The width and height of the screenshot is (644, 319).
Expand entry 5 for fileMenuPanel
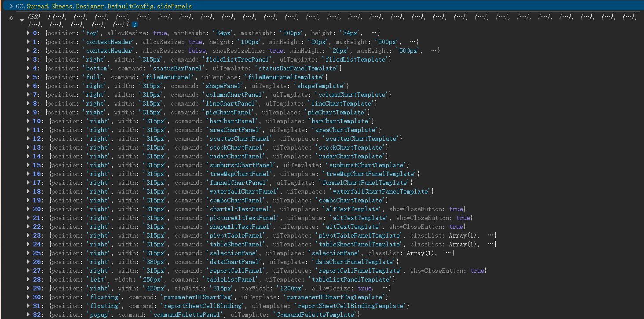tap(29, 77)
